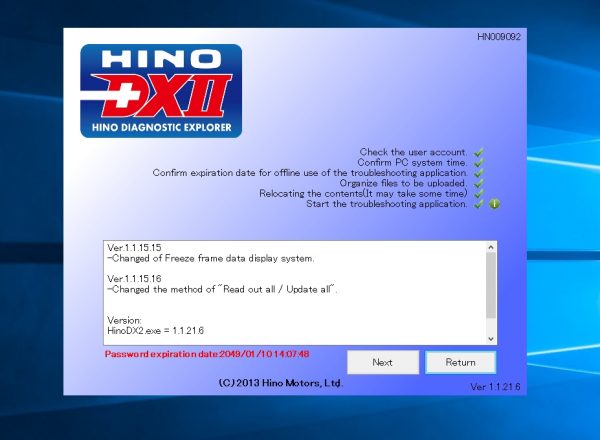Click '-Changed of Freeze frame data display system.' line
The image size is (600, 440).
[211, 258]
